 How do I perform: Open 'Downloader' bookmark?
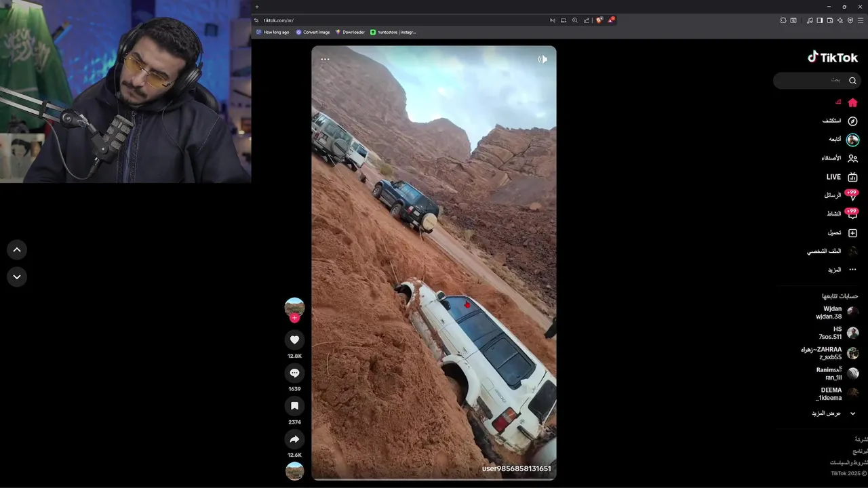(x=350, y=32)
